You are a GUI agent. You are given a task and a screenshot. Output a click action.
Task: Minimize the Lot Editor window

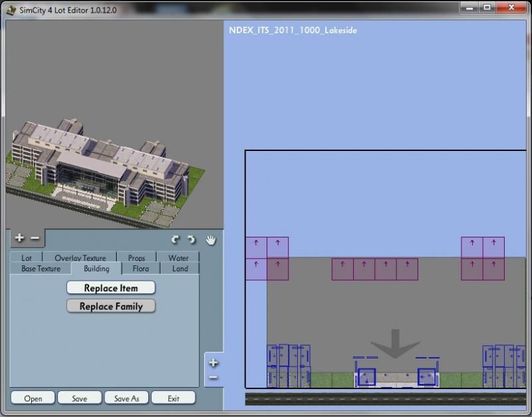(x=469, y=7)
